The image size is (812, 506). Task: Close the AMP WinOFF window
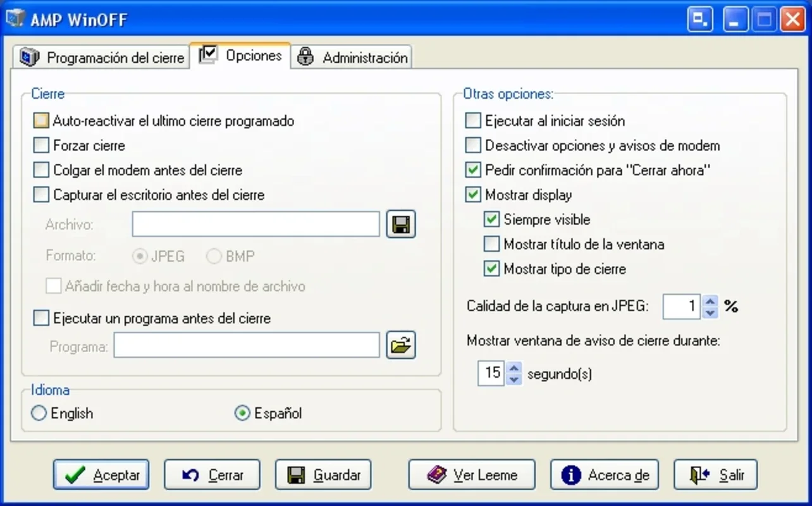click(x=792, y=19)
